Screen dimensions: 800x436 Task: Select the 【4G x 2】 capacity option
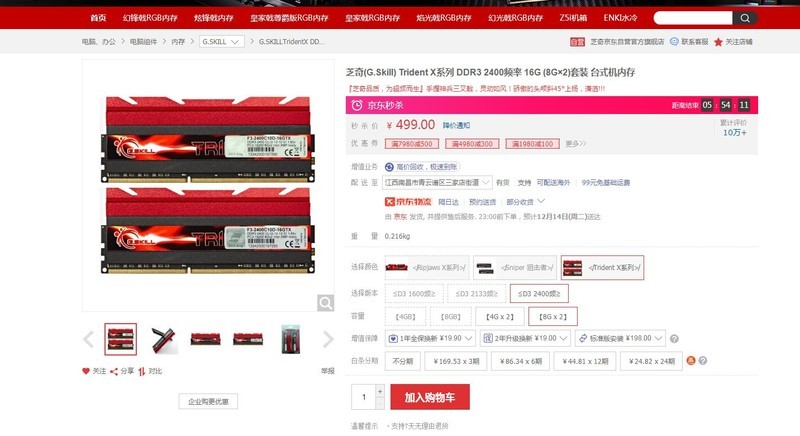coord(499,317)
